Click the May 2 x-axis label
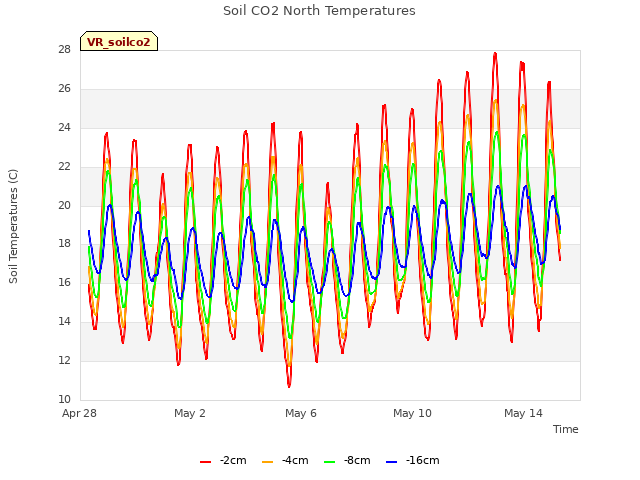Screen dimensions: 640x480 click(x=190, y=413)
